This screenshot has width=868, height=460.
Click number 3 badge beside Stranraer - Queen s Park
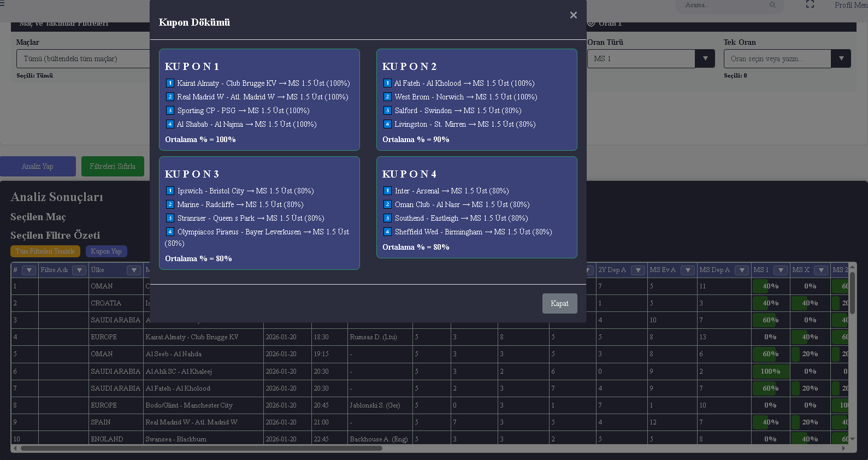tap(170, 218)
